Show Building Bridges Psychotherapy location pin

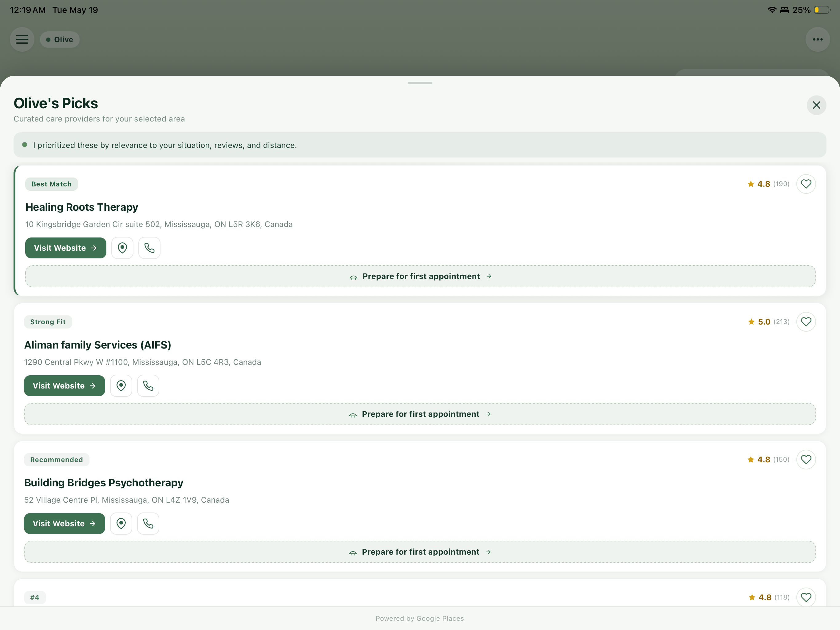pos(121,524)
